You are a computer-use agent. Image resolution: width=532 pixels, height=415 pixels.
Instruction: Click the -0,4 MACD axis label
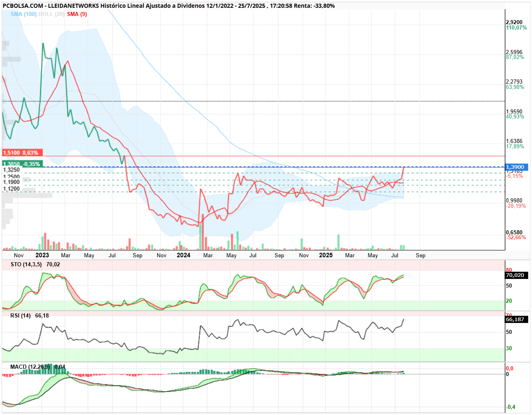[x=511, y=407]
